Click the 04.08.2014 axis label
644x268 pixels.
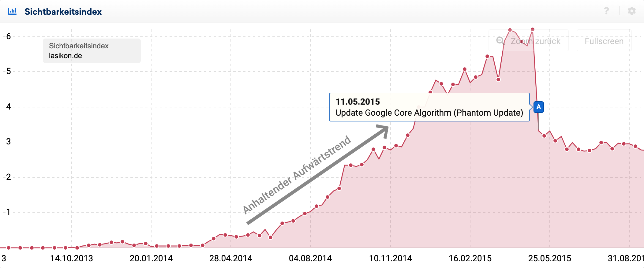(x=310, y=259)
